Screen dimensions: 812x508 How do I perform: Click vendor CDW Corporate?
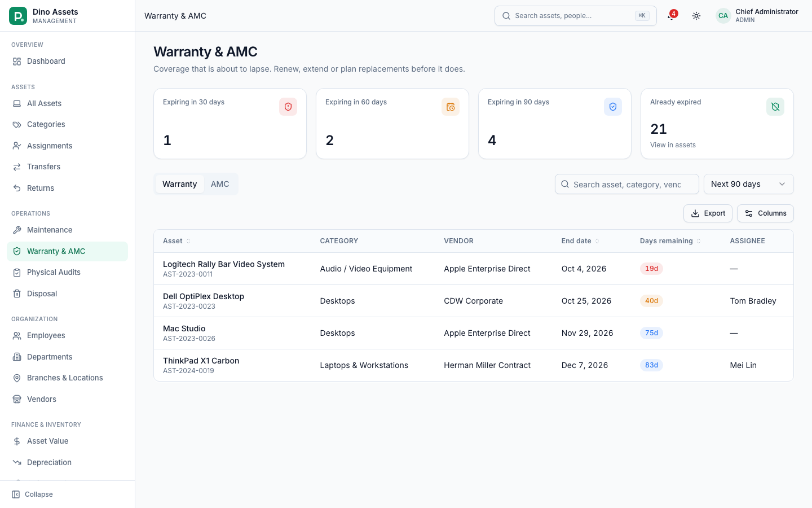click(x=473, y=301)
